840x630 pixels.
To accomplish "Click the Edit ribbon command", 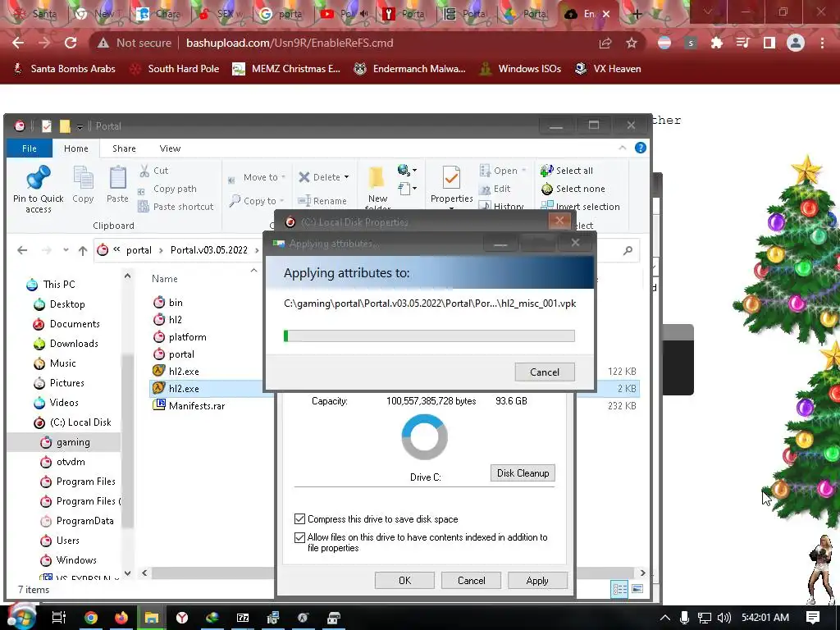I will pos(495,189).
